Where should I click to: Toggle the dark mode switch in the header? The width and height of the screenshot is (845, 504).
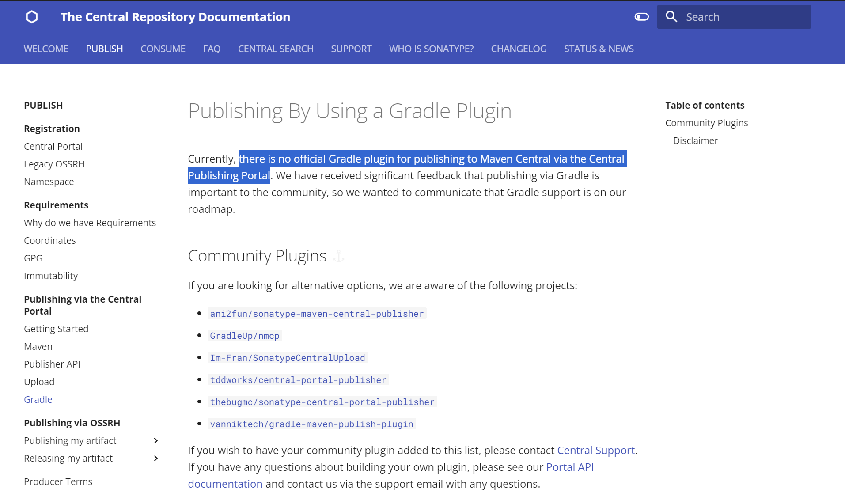coord(641,16)
